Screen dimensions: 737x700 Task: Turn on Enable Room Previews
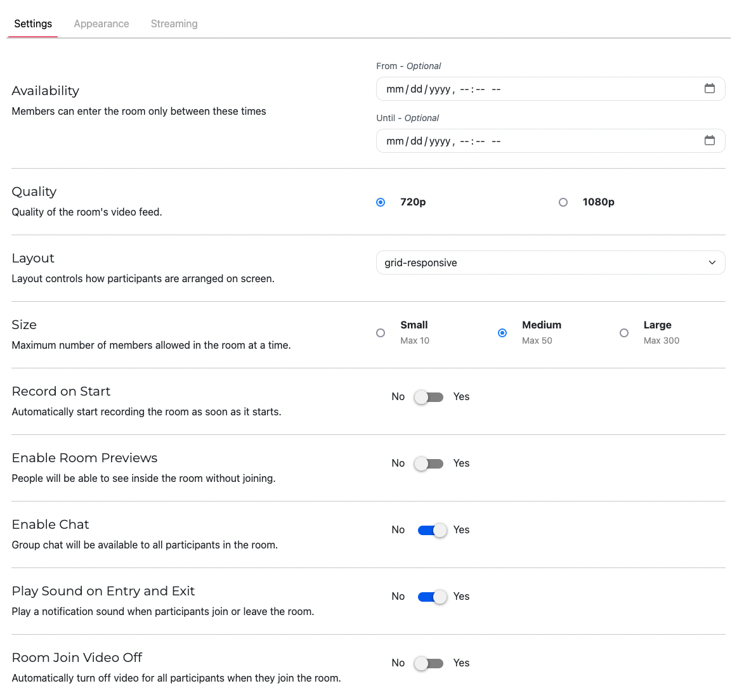[428, 463]
